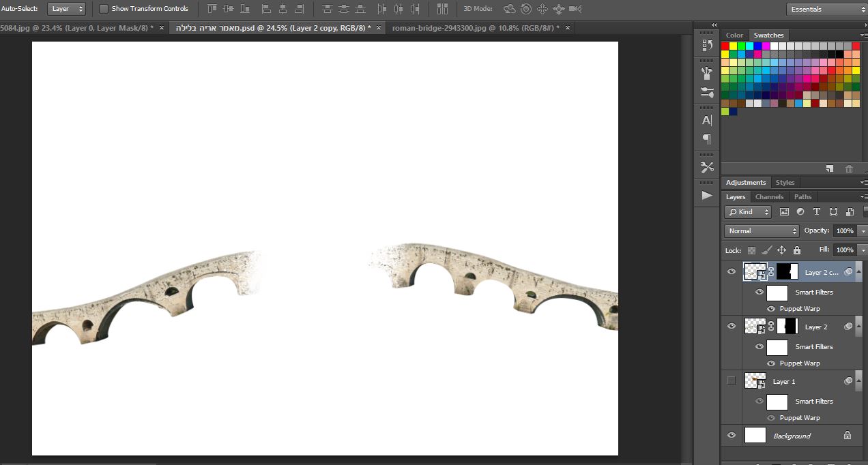Open the Brush Presets panel icon
The width and height of the screenshot is (868, 465).
pyautogui.click(x=707, y=73)
